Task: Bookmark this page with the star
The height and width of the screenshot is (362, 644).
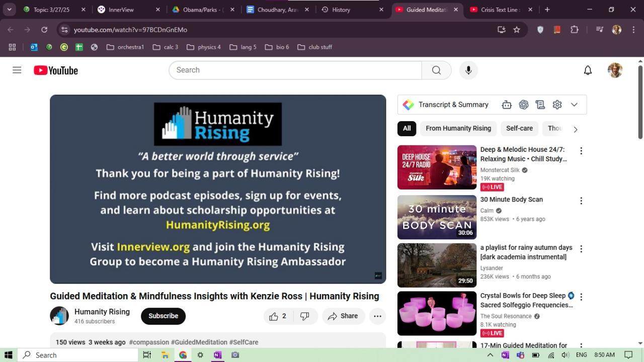Action: (x=517, y=30)
